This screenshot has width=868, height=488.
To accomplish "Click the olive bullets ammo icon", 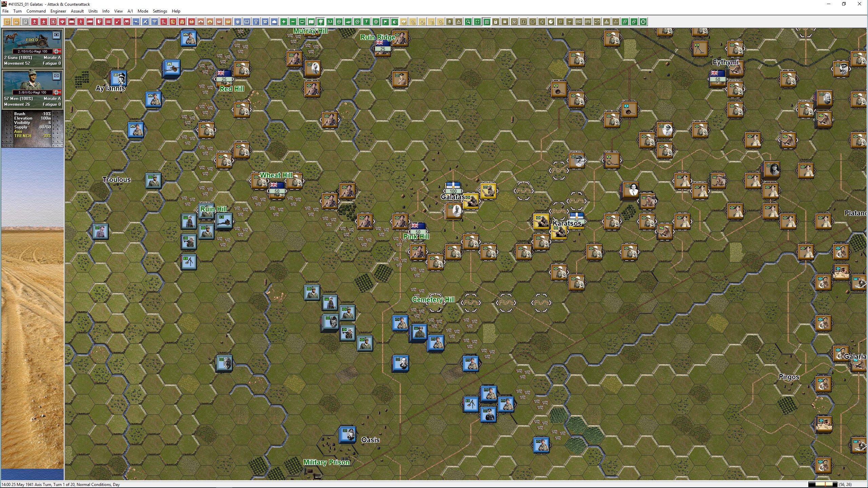I will click(x=505, y=22).
